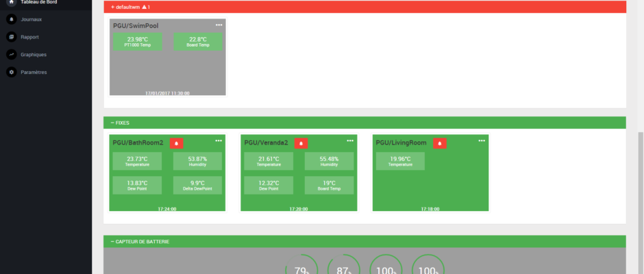Select Veranda2 19°C Board Temp tile
The width and height of the screenshot is (644, 274).
(329, 185)
